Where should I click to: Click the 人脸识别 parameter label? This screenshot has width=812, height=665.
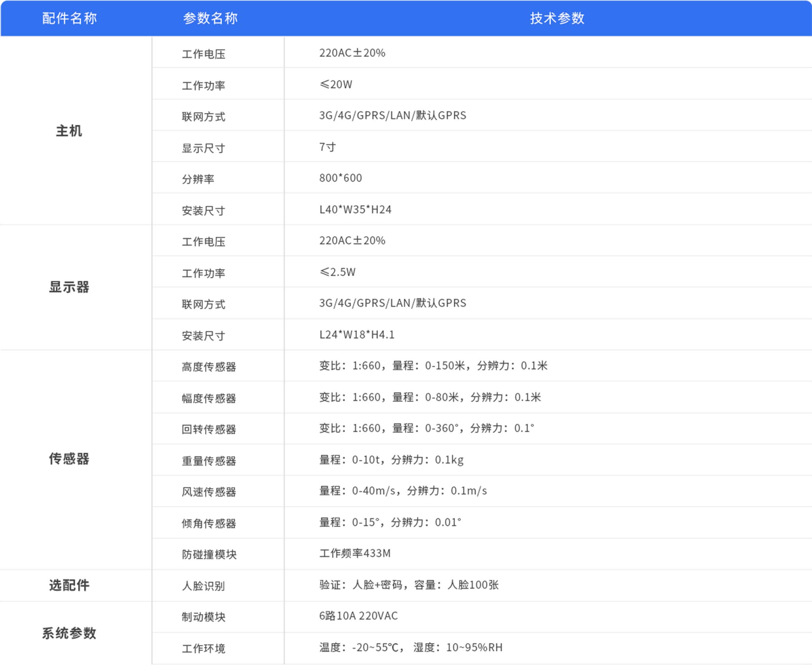coord(203,586)
